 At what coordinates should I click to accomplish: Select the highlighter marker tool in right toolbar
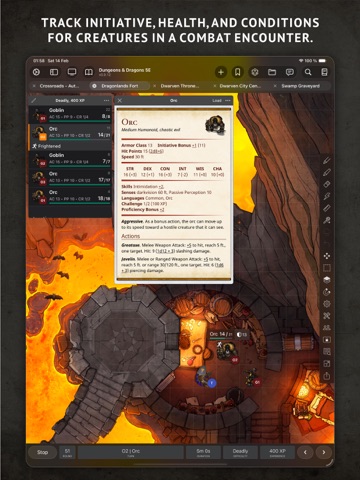[x=327, y=196]
